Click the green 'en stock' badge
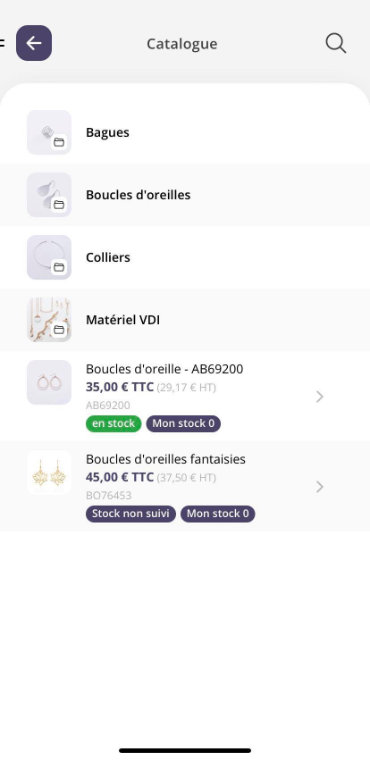Image resolution: width=370 pixels, height=760 pixels. [x=113, y=424]
